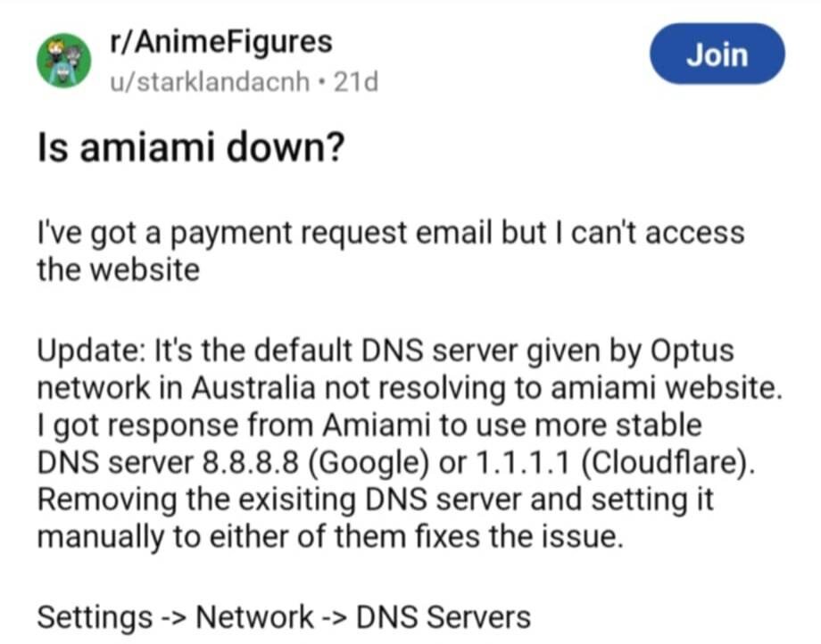Click the word Update: in post body
This screenshot has width=821, height=644.
(87, 351)
